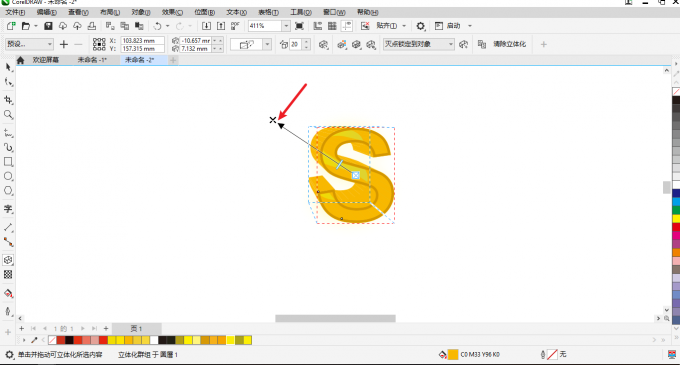Click the add preset plus button
Screen dimensions: 680x365
(64, 44)
